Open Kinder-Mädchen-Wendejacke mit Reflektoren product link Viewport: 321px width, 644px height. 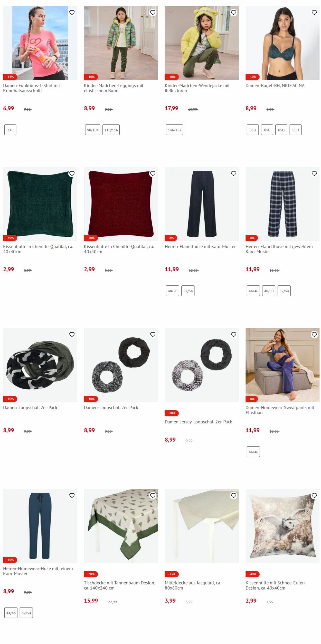[197, 88]
